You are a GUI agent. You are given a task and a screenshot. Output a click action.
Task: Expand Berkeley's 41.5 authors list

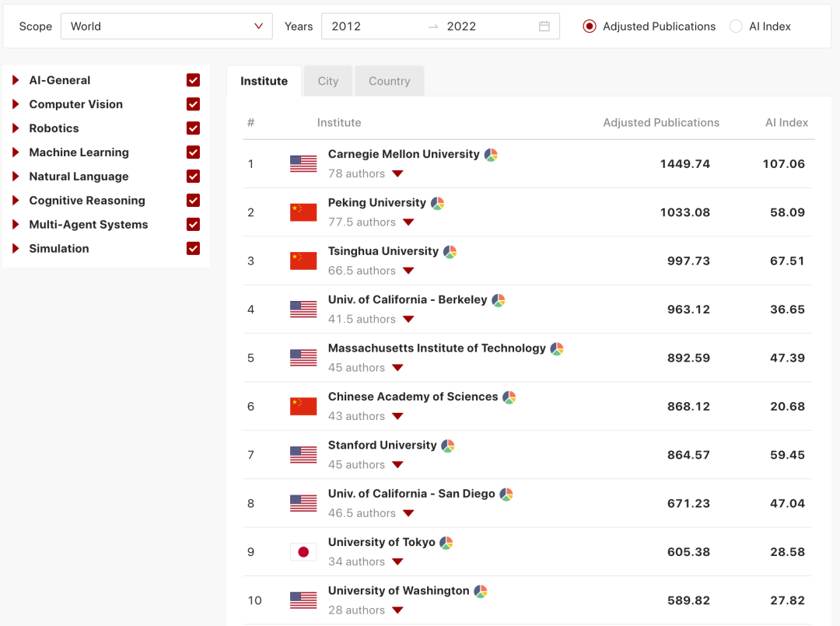[409, 319]
